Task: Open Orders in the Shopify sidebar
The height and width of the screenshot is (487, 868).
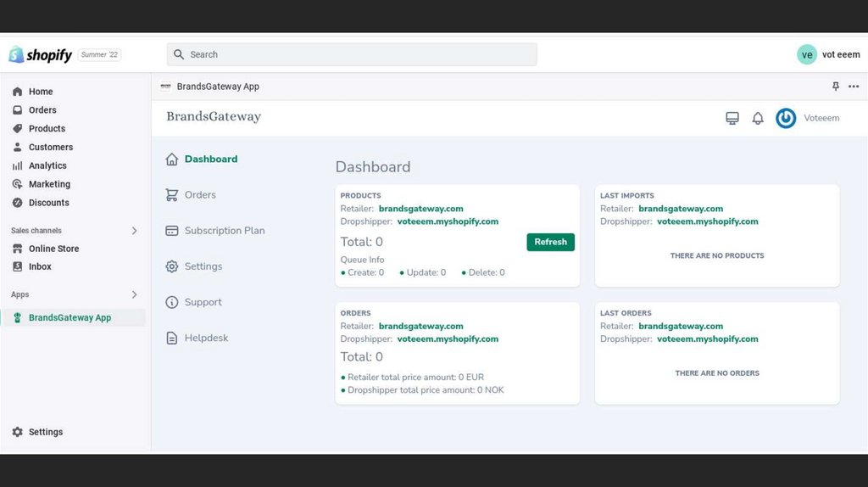Action: (x=42, y=109)
